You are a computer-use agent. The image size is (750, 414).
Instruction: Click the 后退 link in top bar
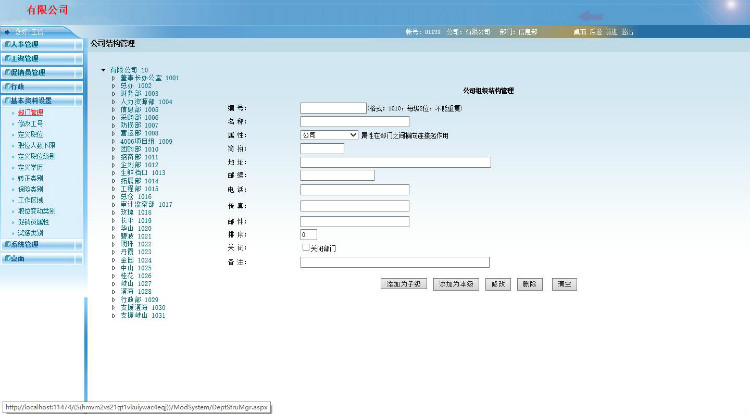coord(596,32)
